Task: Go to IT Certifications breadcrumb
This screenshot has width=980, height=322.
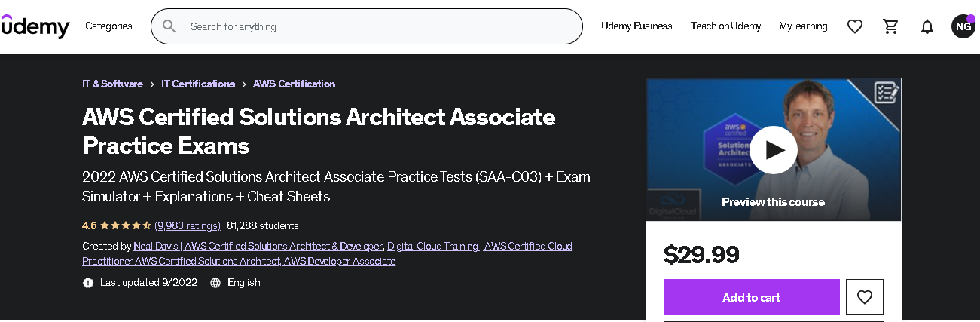Action: point(198,84)
